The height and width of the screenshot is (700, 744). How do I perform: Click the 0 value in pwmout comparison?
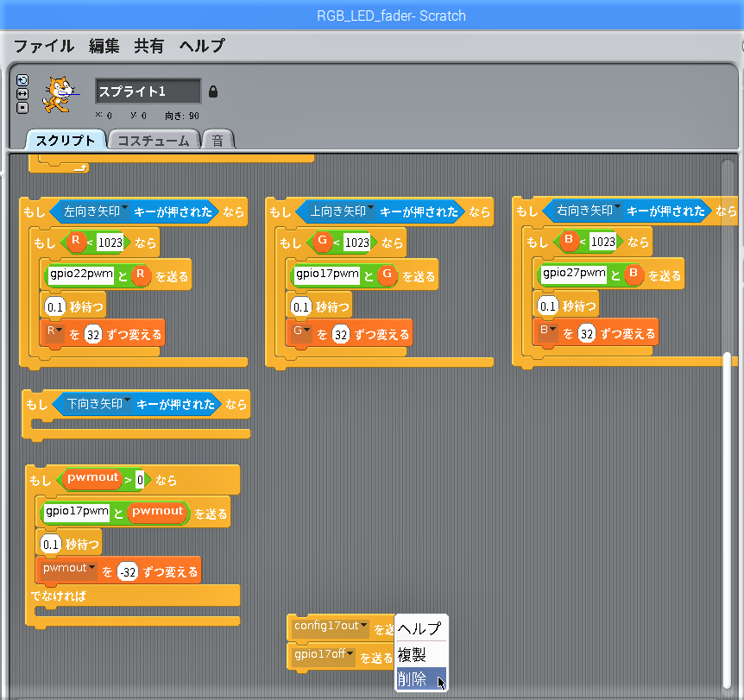pyautogui.click(x=140, y=480)
